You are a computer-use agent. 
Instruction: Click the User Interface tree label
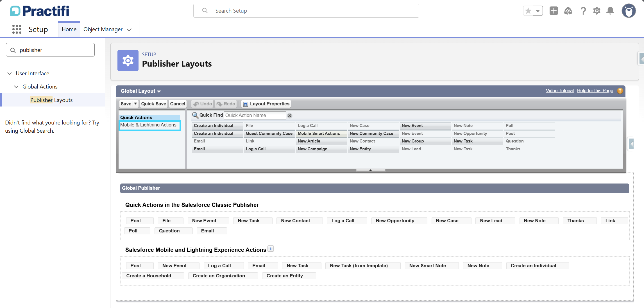click(32, 73)
